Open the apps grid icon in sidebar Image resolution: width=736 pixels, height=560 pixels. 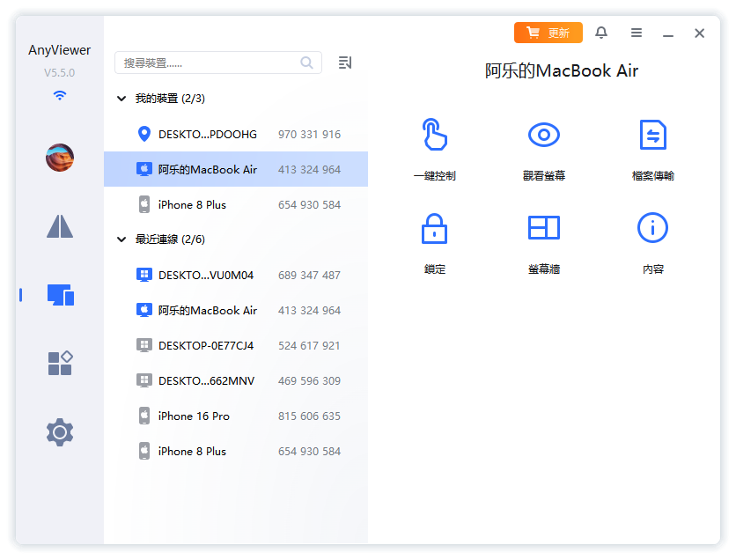tap(60, 363)
